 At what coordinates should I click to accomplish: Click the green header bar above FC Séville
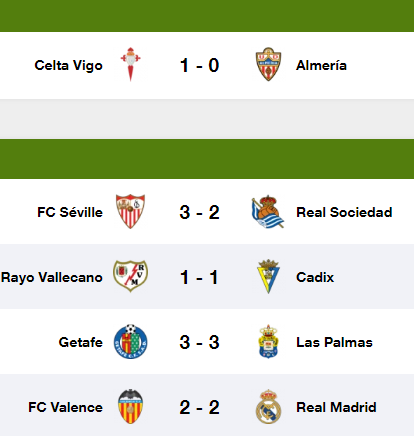click(207, 159)
